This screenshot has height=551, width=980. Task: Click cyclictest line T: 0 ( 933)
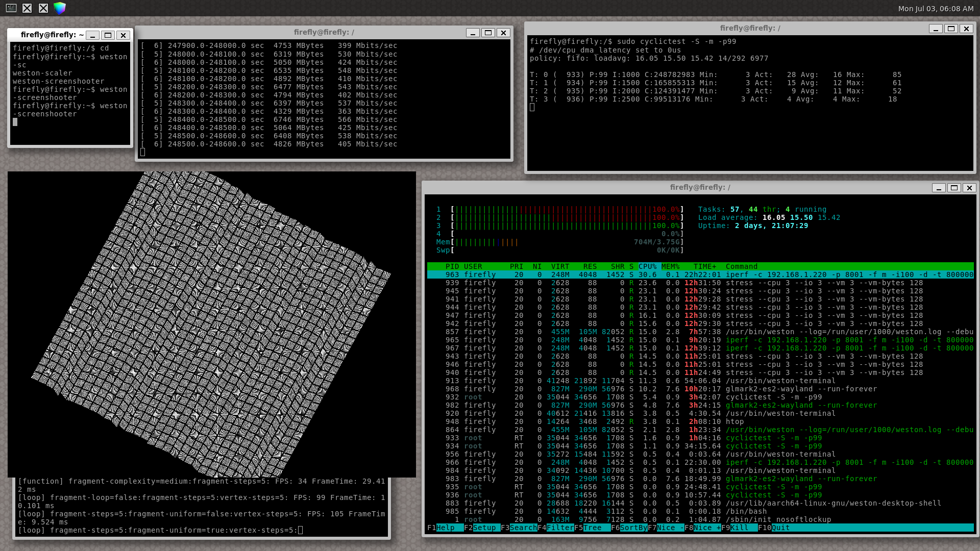(x=716, y=74)
